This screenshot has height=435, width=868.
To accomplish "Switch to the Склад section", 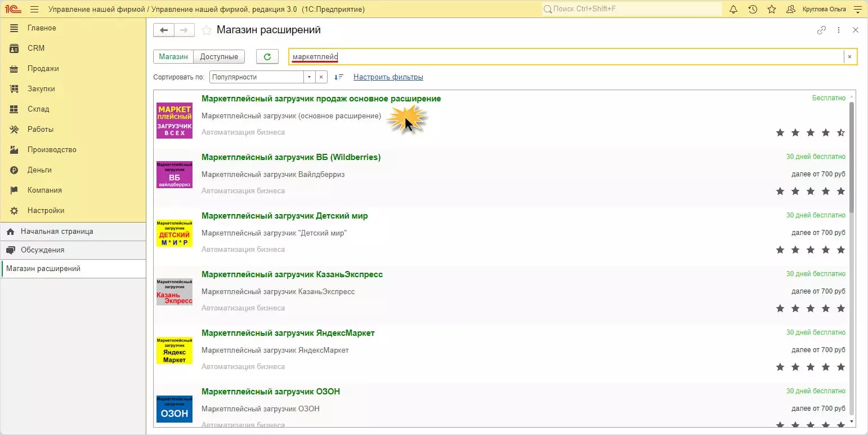I will 73,109.
